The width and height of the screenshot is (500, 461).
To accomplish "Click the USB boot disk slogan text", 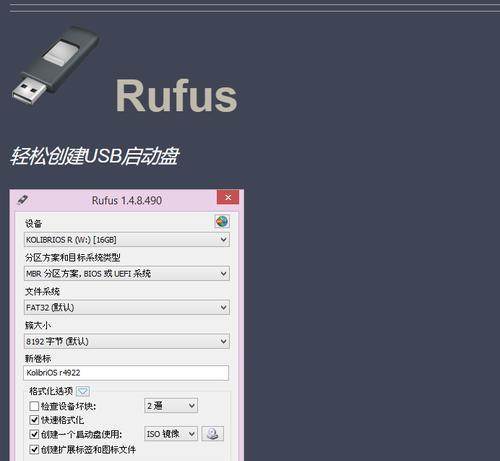I will 95,156.
